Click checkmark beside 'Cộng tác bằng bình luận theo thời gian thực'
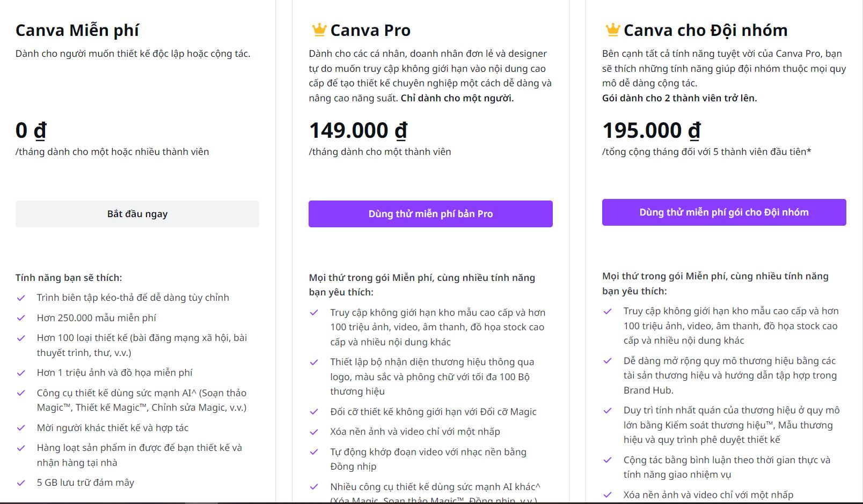The width and height of the screenshot is (863, 504). tap(607, 459)
